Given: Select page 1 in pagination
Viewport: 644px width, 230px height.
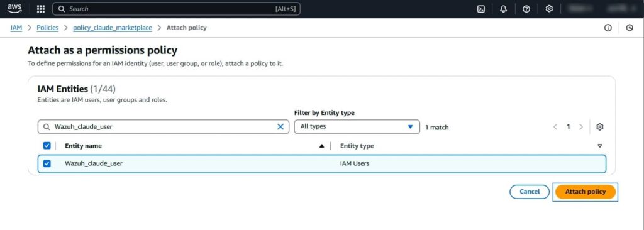Looking at the screenshot, I should pyautogui.click(x=569, y=127).
